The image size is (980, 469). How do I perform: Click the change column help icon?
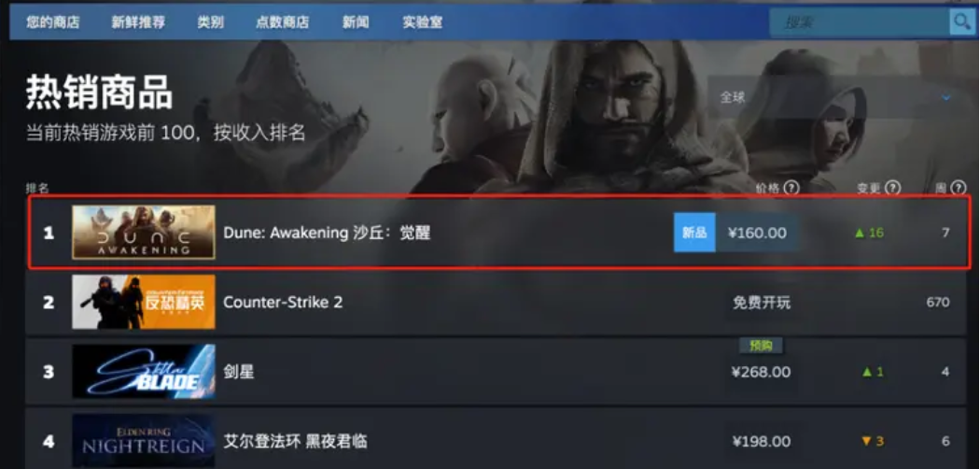click(893, 188)
